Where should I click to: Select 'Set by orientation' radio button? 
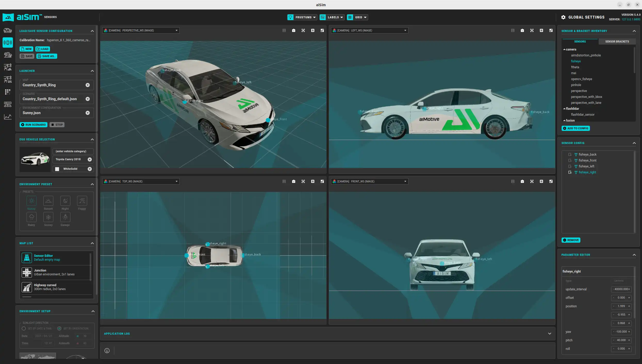[x=59, y=328]
